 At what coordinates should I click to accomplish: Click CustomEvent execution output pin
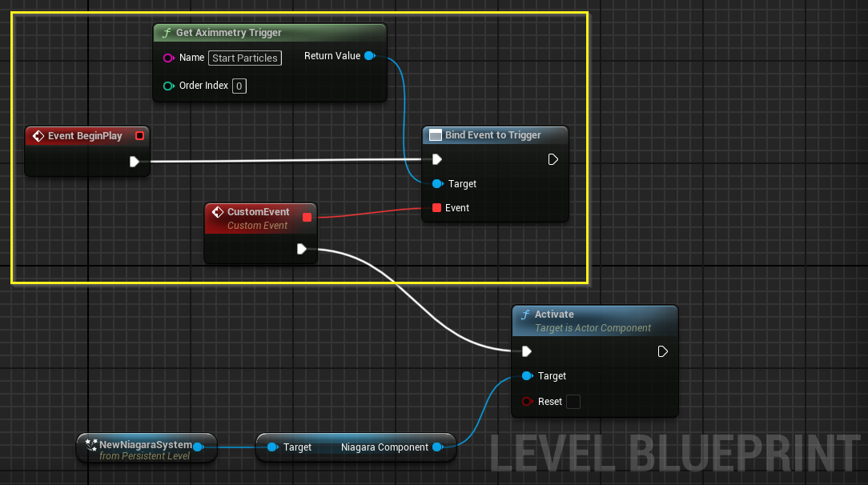tap(302, 249)
